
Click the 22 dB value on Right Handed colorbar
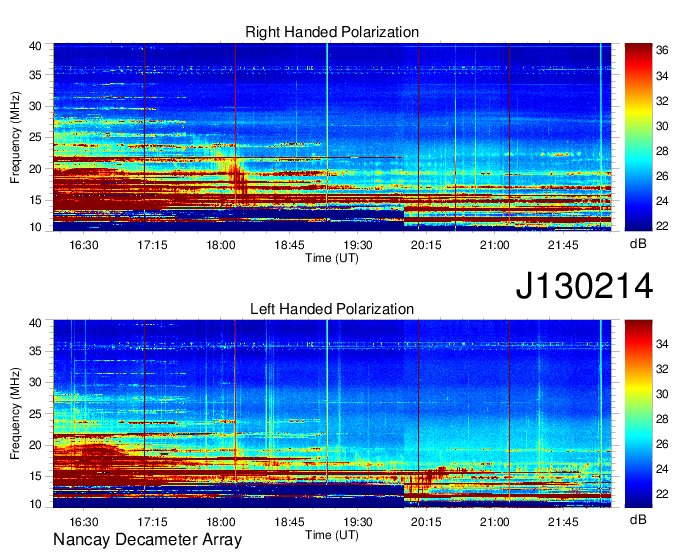coord(662,226)
